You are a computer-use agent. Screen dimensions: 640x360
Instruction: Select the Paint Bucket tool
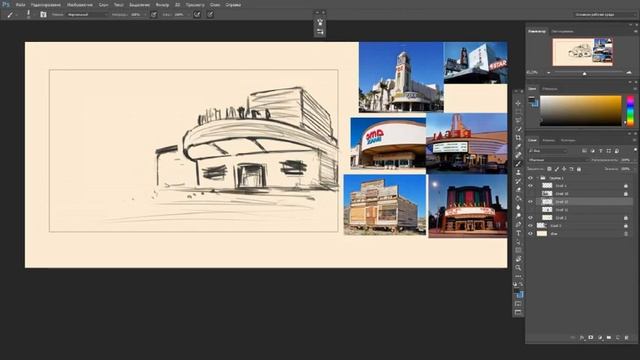pyautogui.click(x=518, y=198)
